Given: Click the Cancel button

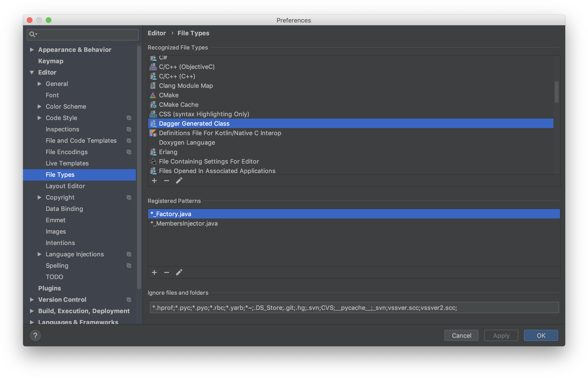Looking at the screenshot, I should click(461, 336).
